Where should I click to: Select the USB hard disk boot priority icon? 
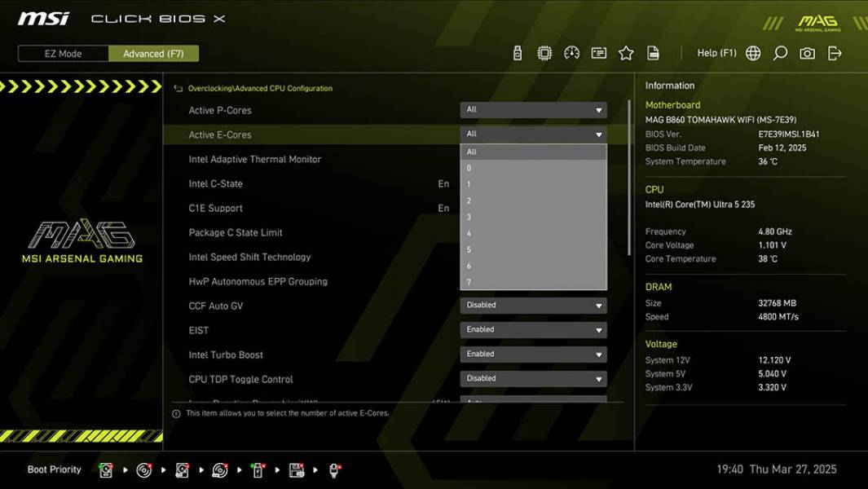click(182, 470)
